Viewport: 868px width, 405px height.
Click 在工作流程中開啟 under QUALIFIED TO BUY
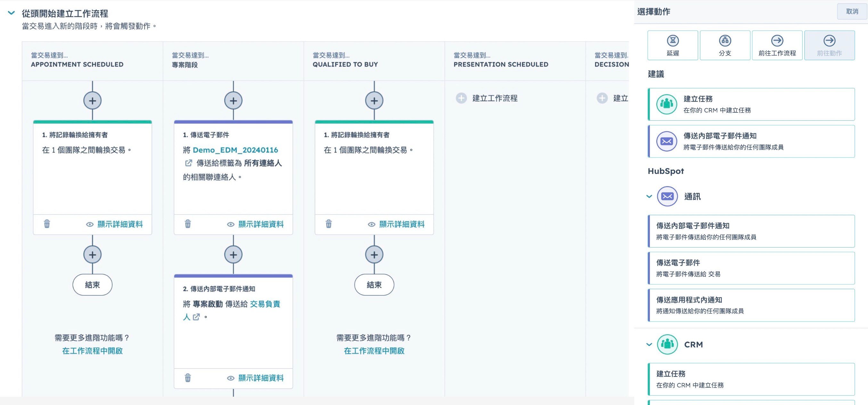374,351
